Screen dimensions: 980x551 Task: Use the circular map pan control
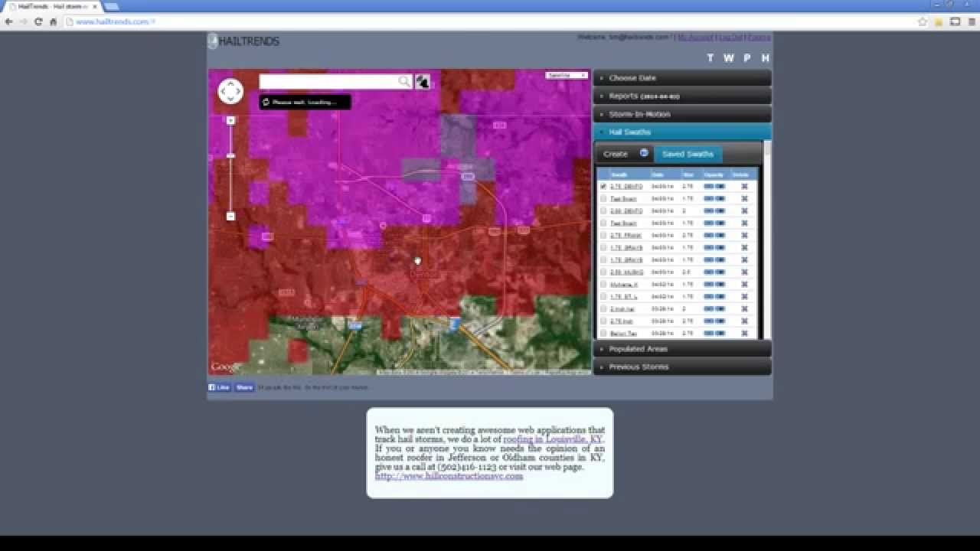click(230, 91)
